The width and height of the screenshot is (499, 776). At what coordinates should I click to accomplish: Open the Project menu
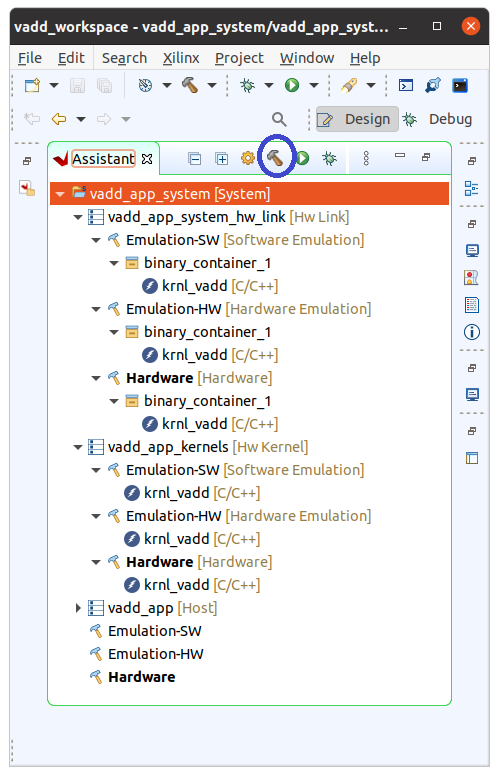tap(239, 58)
